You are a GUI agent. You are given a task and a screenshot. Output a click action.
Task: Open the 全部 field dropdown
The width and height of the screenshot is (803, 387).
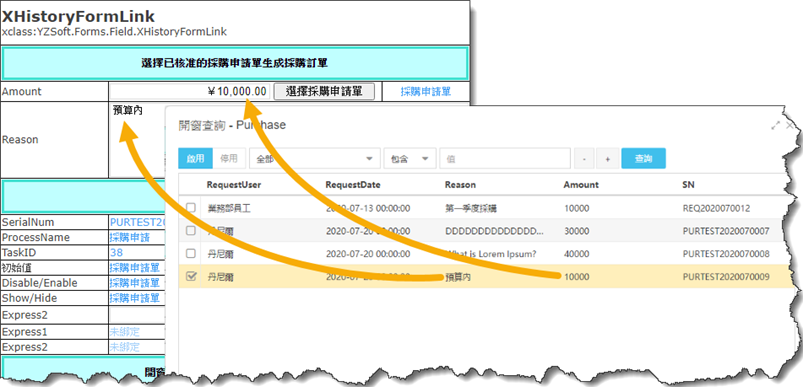pos(314,159)
